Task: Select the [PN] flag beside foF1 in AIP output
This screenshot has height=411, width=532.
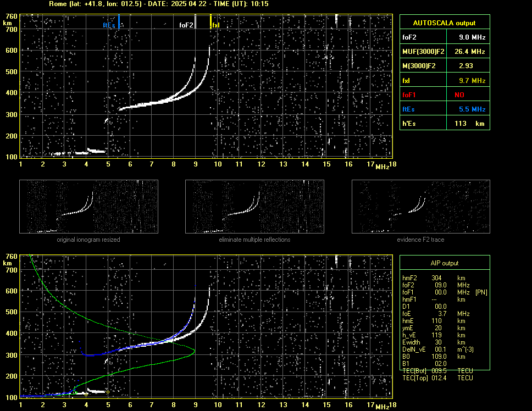Action: pos(481,292)
